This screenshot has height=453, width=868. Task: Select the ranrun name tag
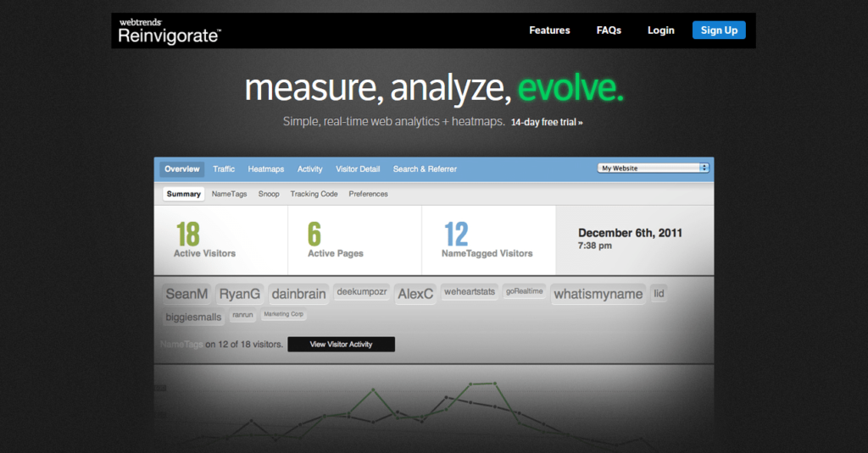[242, 314]
